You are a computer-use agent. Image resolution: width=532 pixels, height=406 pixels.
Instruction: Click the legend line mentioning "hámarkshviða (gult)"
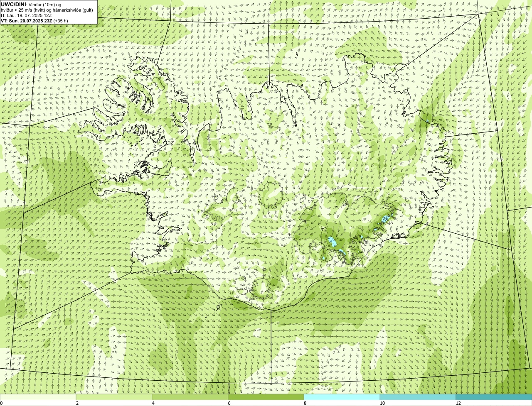[47, 10]
